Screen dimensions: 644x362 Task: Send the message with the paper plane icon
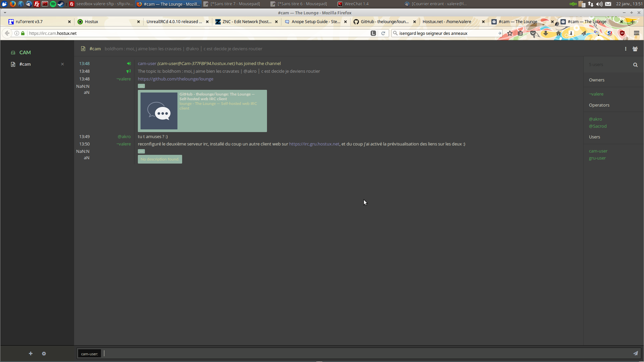coord(635,353)
